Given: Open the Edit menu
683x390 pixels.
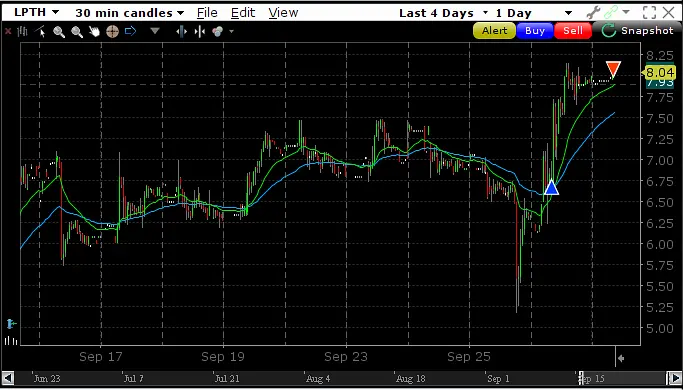Looking at the screenshot, I should tap(243, 13).
